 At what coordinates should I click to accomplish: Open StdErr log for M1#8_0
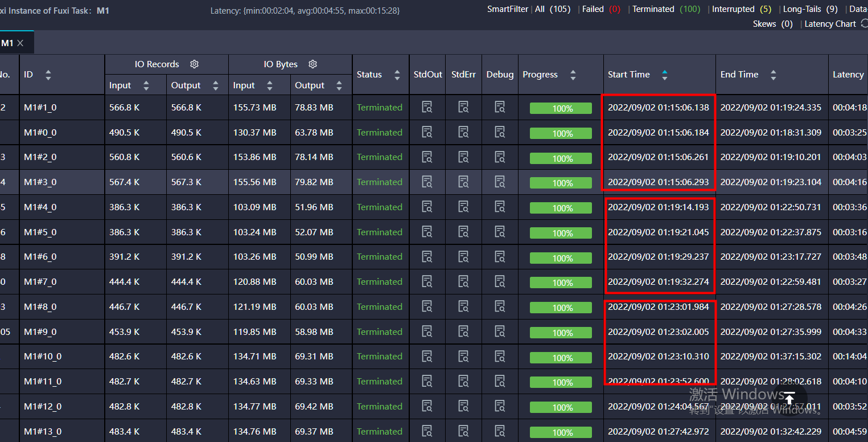pos(464,306)
